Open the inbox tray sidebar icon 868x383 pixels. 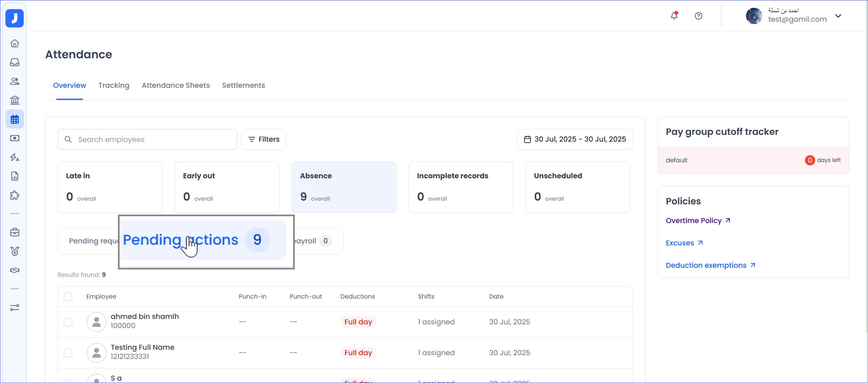[x=15, y=62]
